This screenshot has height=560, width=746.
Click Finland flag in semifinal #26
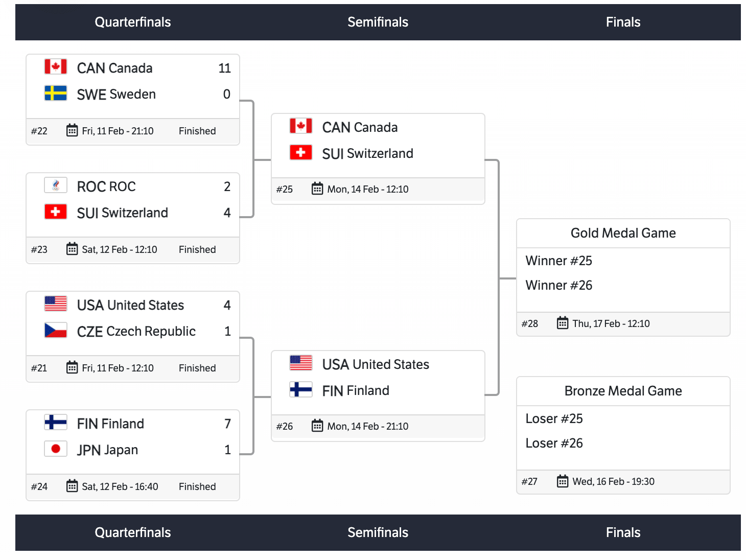click(x=300, y=390)
